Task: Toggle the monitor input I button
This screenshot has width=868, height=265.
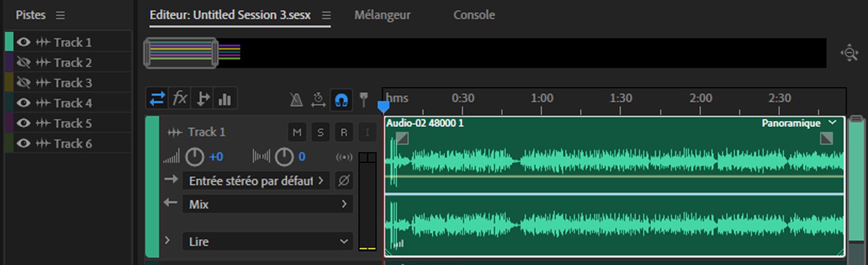Action: tap(367, 132)
